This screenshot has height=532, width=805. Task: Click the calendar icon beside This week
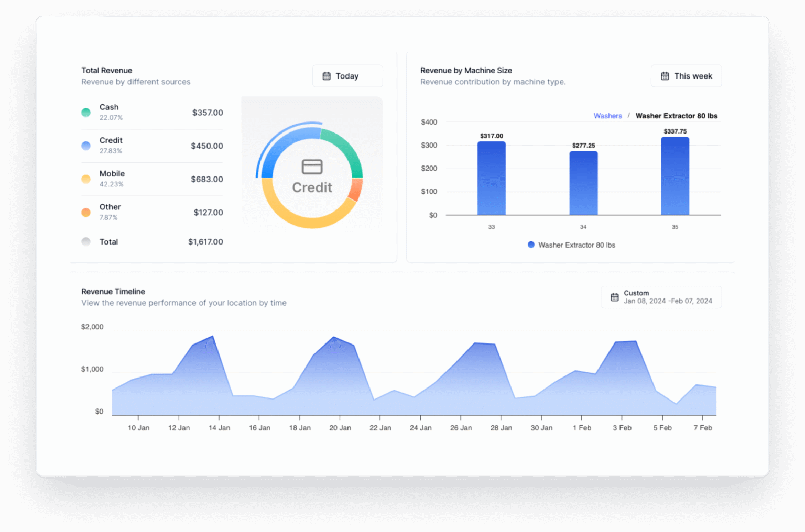[666, 76]
